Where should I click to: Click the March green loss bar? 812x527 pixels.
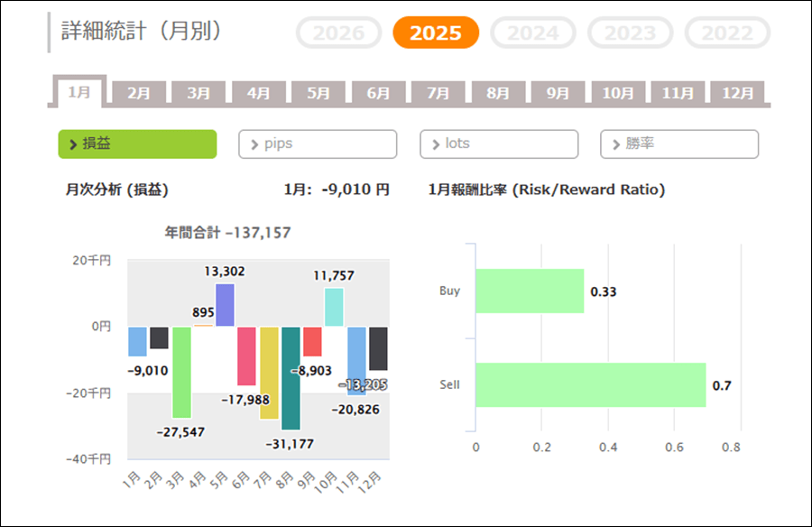click(181, 372)
